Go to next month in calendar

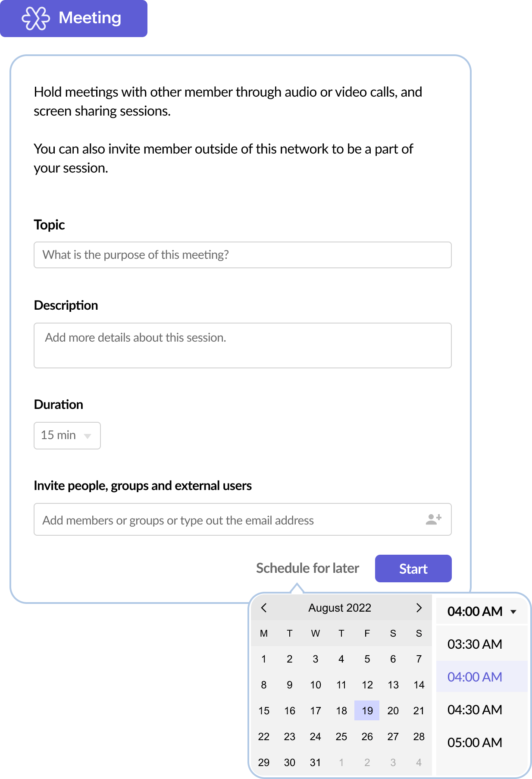click(419, 608)
